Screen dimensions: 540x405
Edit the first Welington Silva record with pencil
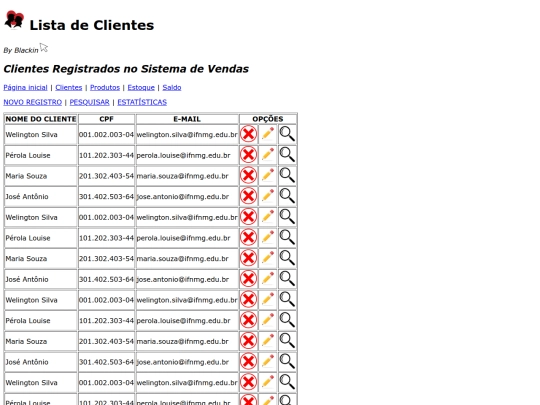268,134
